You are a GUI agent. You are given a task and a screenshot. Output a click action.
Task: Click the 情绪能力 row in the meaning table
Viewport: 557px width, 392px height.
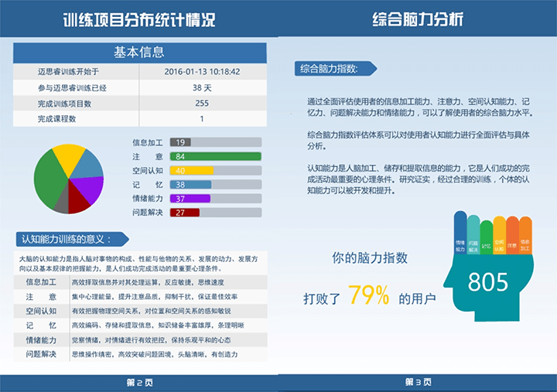click(x=140, y=339)
